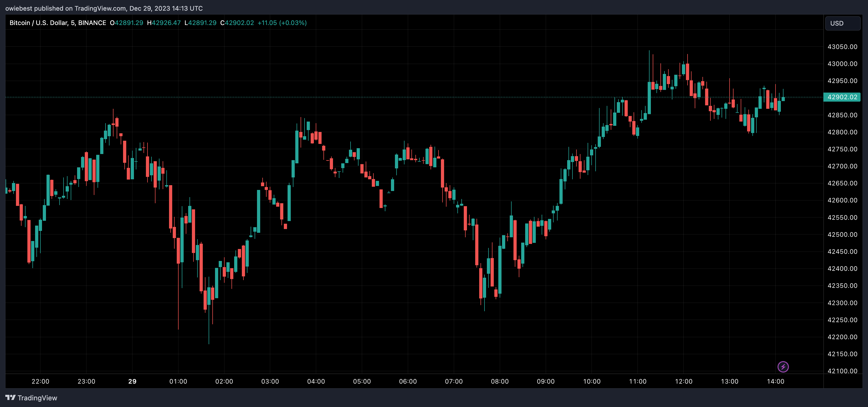Select the 42100.00 price level label
Image resolution: width=868 pixels, height=407 pixels.
842,371
